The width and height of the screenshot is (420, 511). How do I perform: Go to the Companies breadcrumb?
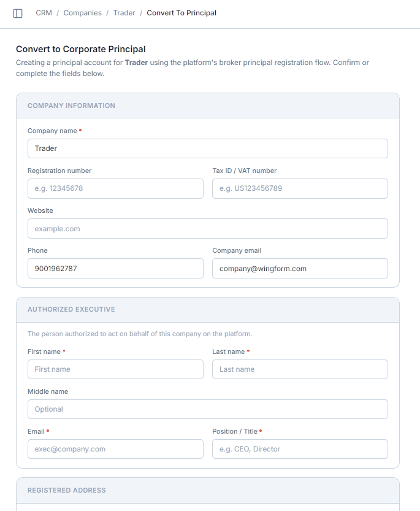pyautogui.click(x=82, y=13)
